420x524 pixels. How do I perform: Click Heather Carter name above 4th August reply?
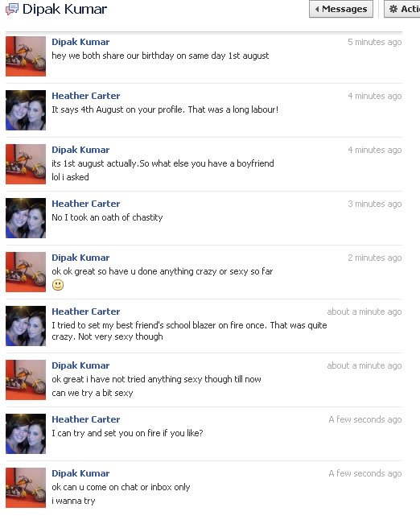click(x=86, y=96)
